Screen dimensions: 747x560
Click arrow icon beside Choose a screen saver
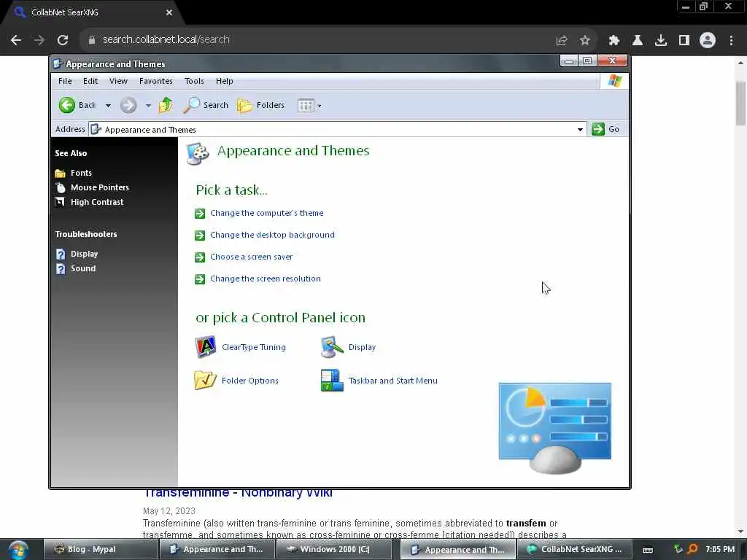pyautogui.click(x=200, y=257)
